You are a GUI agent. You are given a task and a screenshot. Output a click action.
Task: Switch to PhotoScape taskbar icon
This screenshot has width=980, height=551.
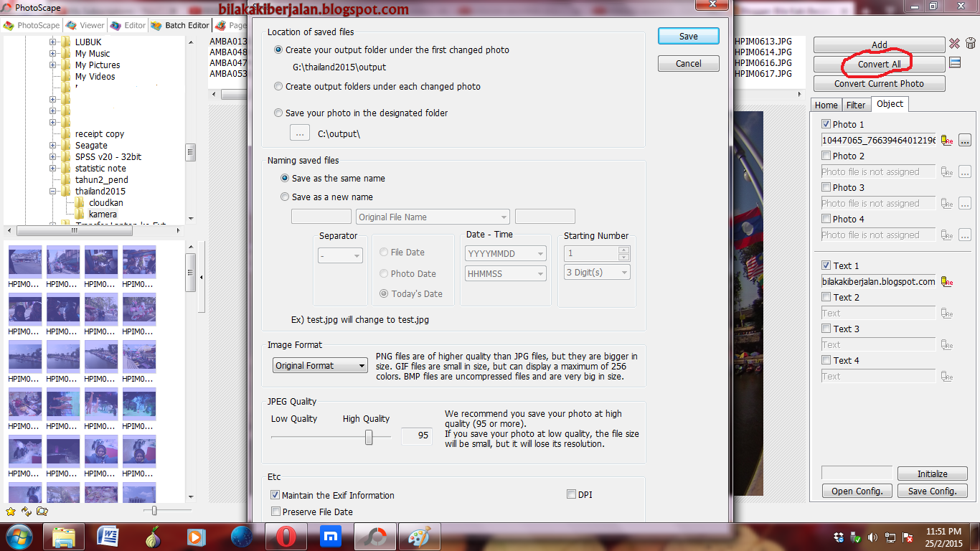[374, 537]
